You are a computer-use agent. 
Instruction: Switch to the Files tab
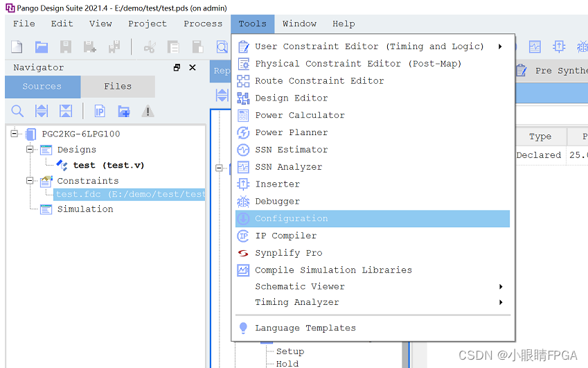pos(118,87)
